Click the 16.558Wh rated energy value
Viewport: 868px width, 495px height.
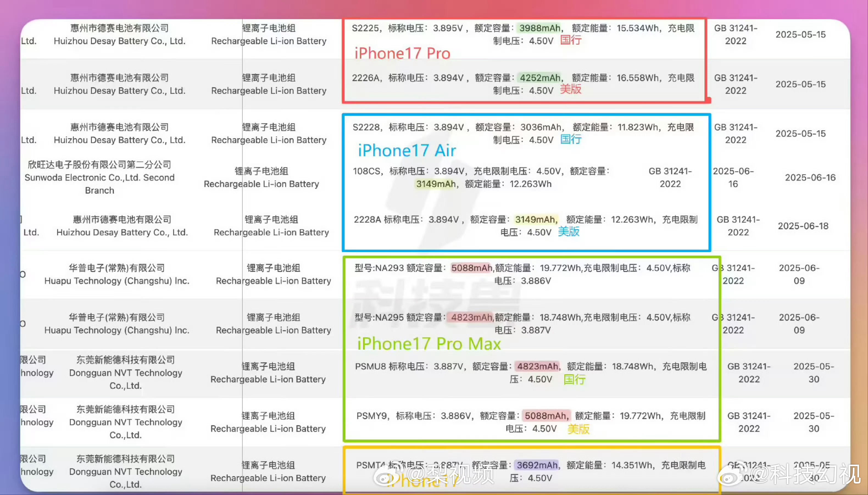click(638, 78)
